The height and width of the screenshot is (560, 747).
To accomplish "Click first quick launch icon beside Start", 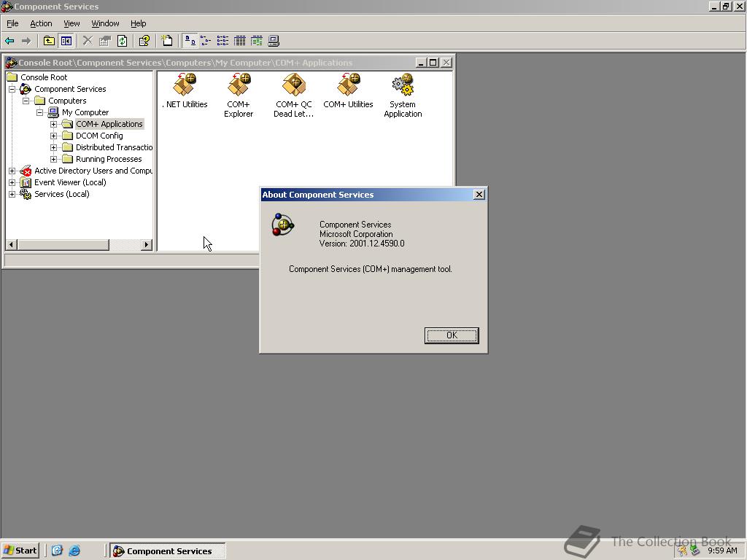I will coord(57,551).
